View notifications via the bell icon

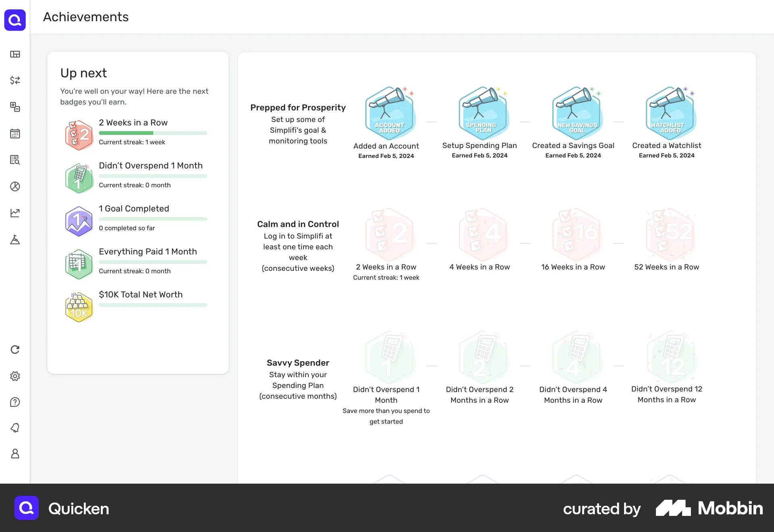point(15,428)
